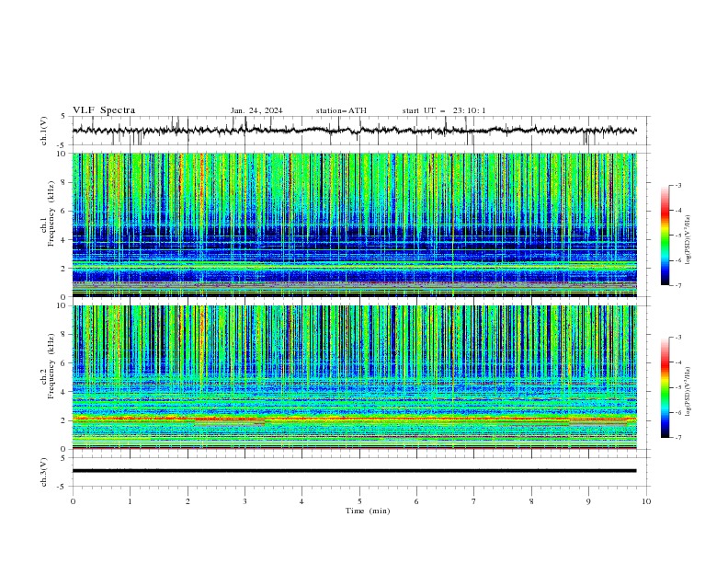The width and height of the screenshot is (728, 563).
Task: Click the 'ch.3(V)' axis label
Action: (x=44, y=472)
